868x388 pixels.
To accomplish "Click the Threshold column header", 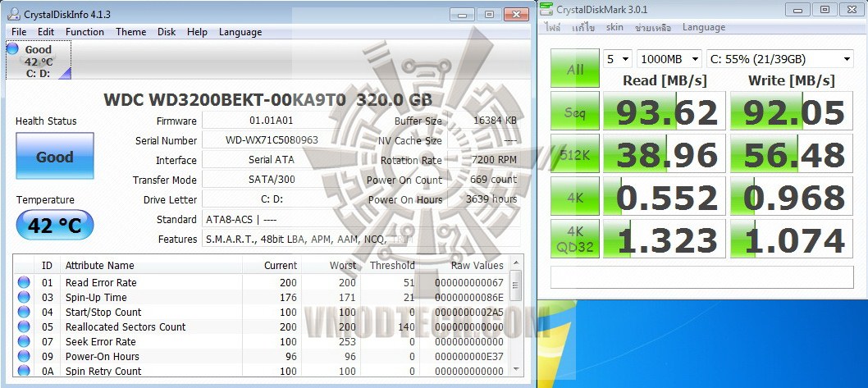I will point(391,265).
